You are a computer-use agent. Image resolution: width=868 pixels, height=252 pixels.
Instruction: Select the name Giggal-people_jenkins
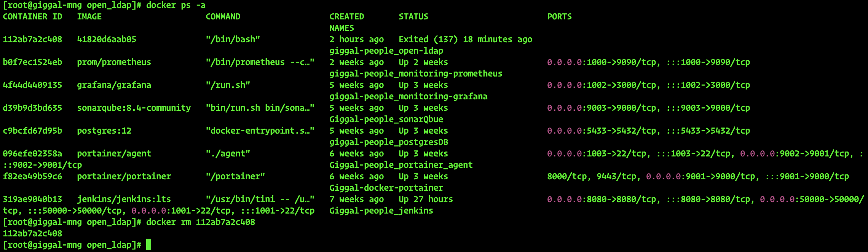pos(381,211)
